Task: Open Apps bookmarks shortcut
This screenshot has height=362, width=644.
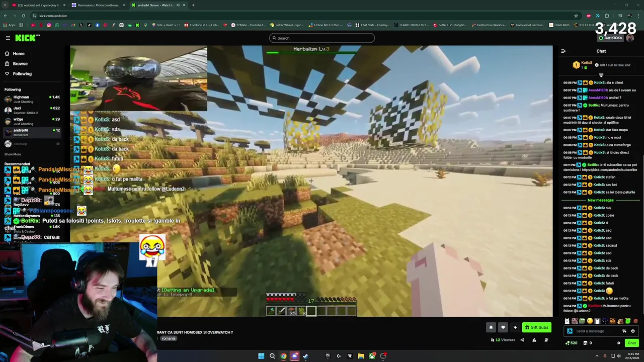Action: pos(10,25)
